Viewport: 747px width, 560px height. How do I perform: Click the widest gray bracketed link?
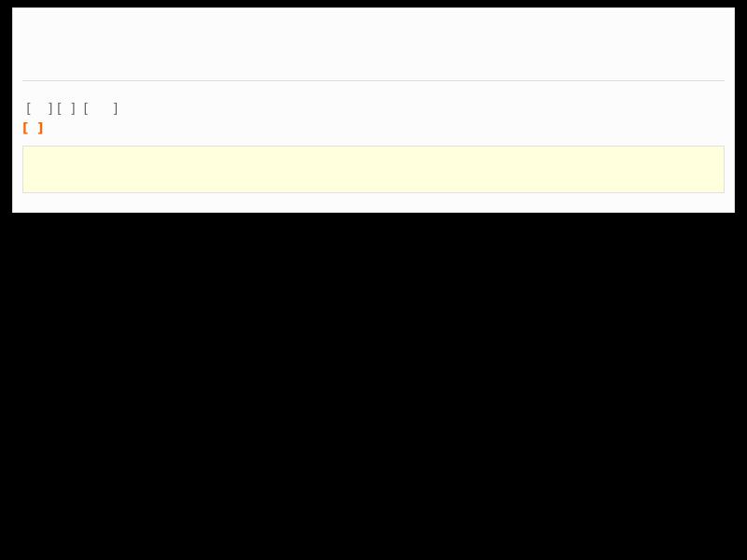tap(101, 108)
